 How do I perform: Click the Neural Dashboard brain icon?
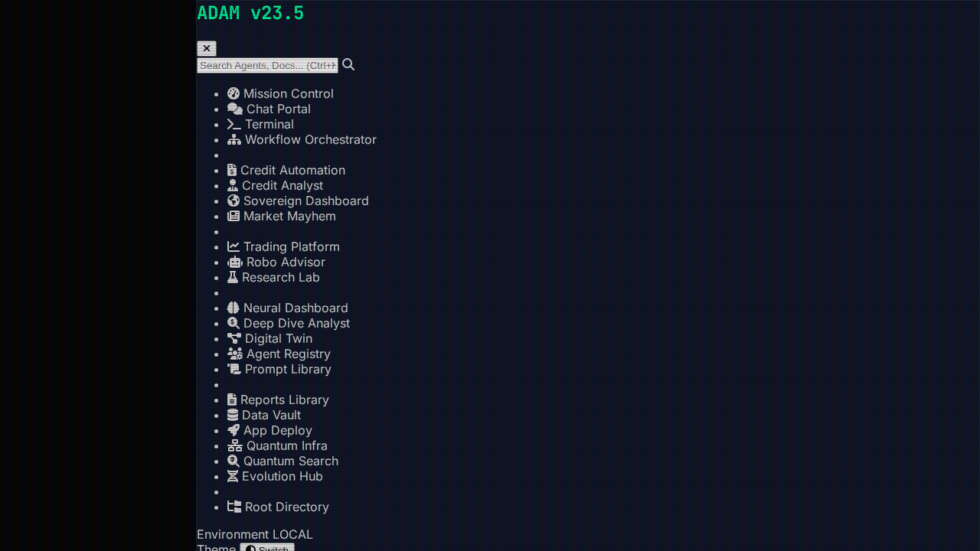(234, 308)
